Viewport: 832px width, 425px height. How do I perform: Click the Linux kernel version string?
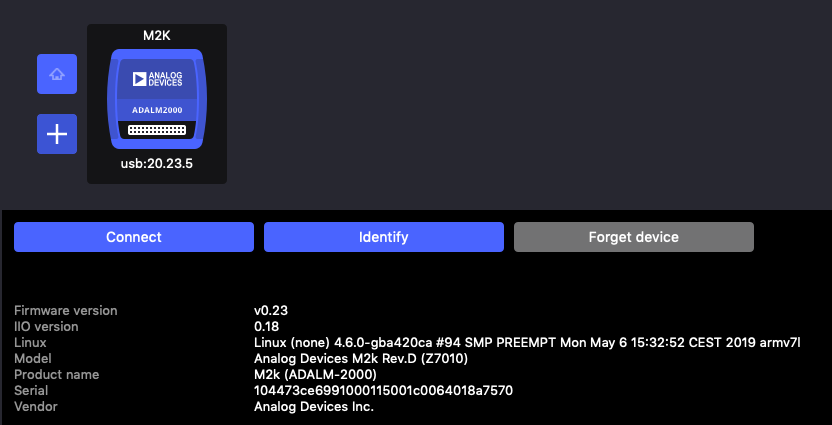[x=527, y=343]
